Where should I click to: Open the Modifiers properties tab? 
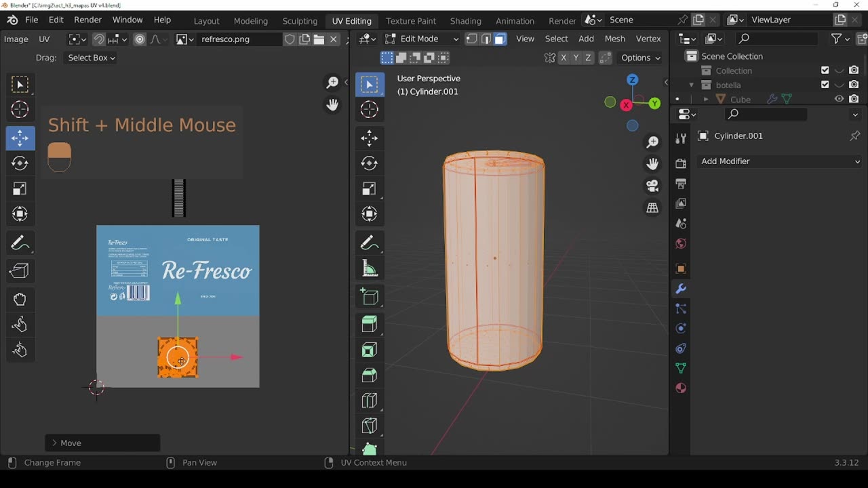point(681,289)
